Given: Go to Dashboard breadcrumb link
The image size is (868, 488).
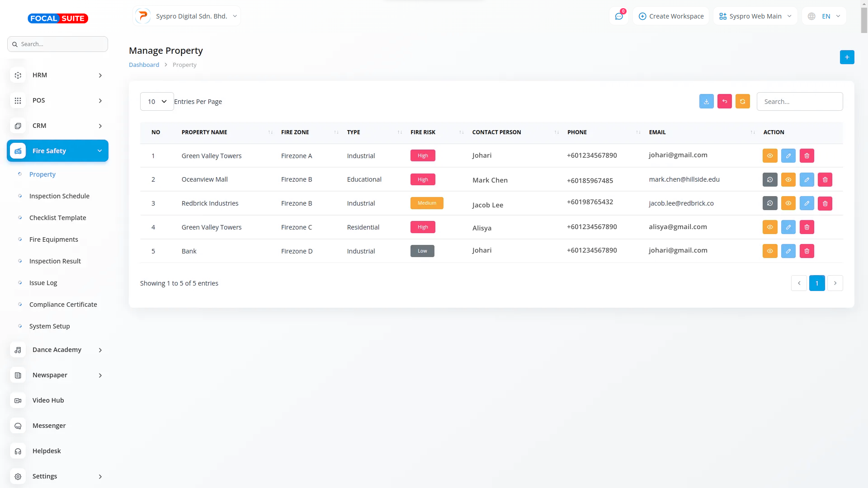Looking at the screenshot, I should (x=144, y=65).
